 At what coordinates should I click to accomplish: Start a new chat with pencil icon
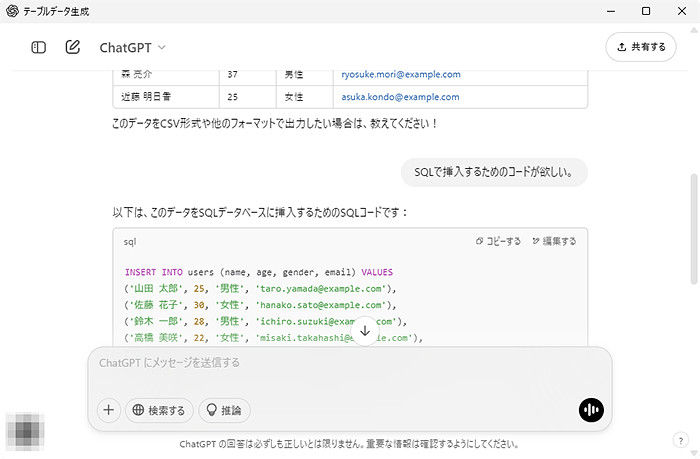pyautogui.click(x=73, y=47)
